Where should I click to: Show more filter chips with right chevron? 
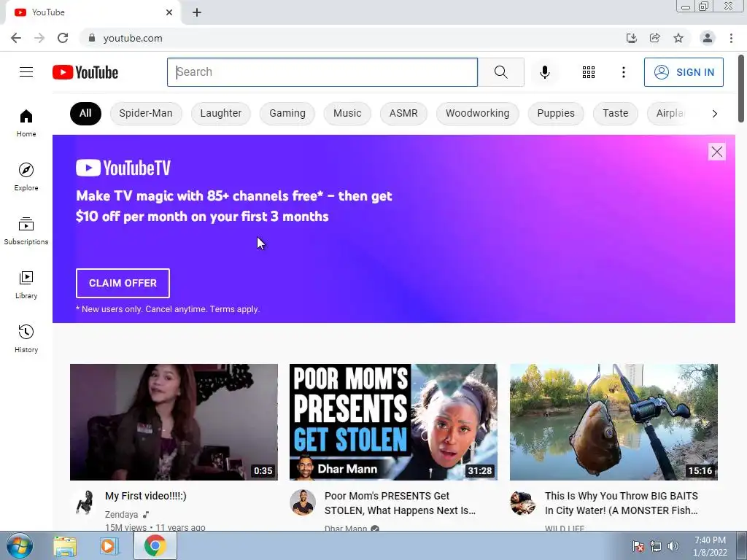[x=714, y=113]
